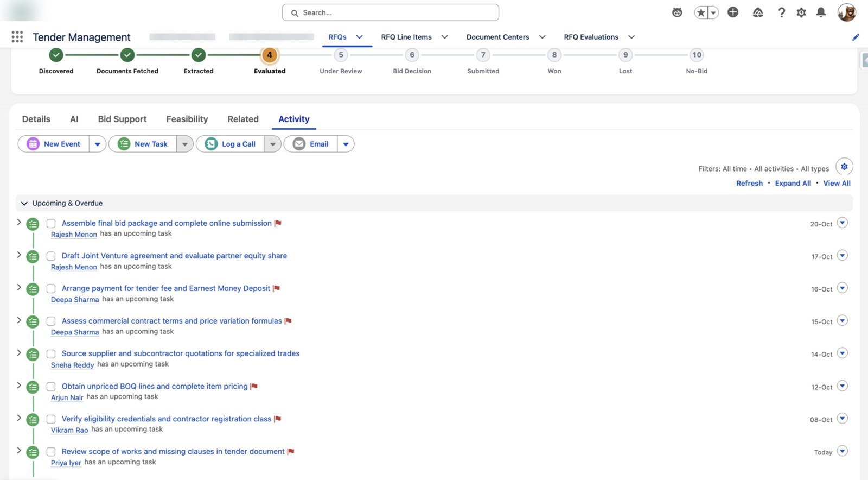Viewport: 868px width, 480px height.
Task: Open the Bid Support tab
Action: pyautogui.click(x=122, y=119)
